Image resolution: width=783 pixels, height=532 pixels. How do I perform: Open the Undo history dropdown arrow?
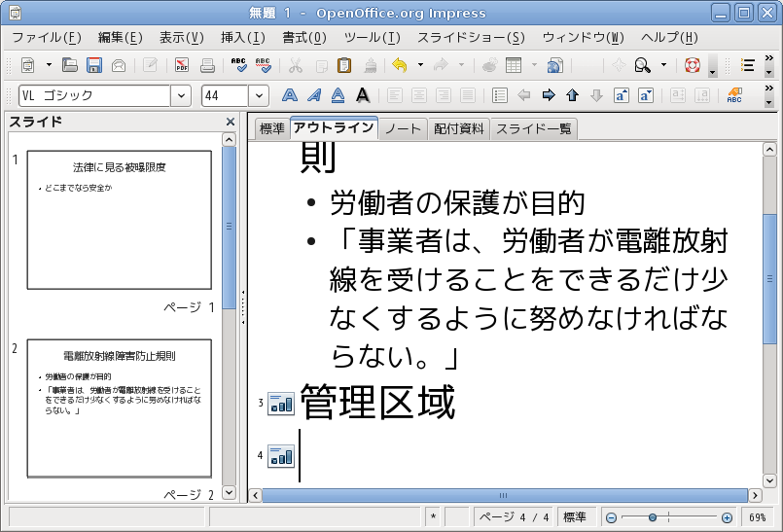click(x=420, y=65)
